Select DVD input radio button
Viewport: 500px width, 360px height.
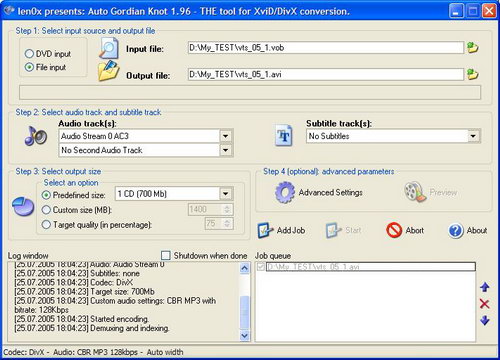point(29,54)
